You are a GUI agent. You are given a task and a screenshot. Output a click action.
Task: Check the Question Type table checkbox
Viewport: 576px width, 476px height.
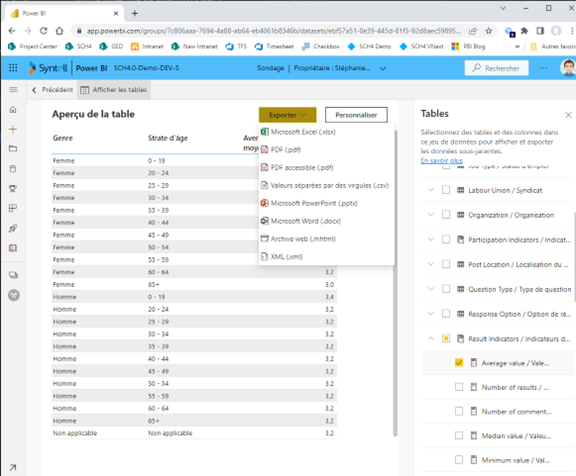click(x=446, y=289)
